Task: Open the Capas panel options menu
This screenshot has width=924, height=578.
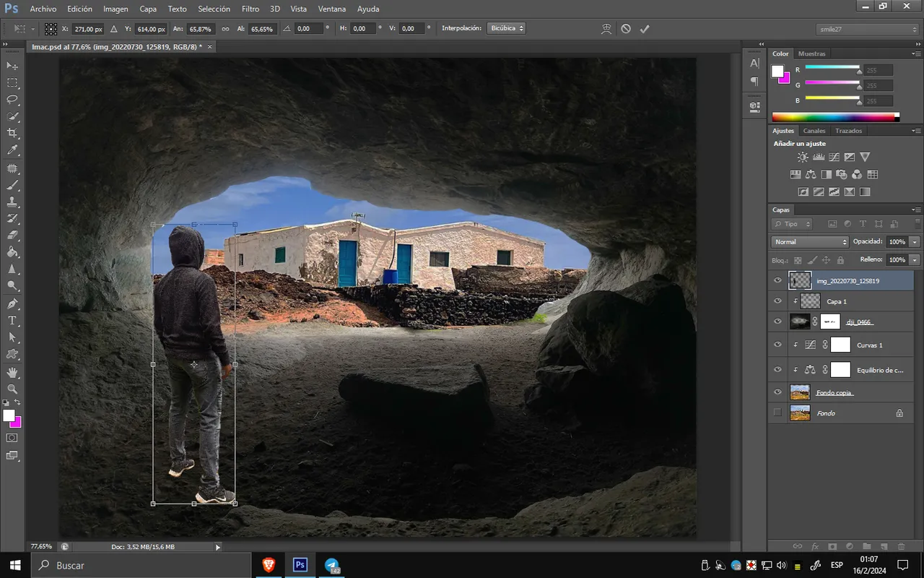Action: click(x=916, y=210)
